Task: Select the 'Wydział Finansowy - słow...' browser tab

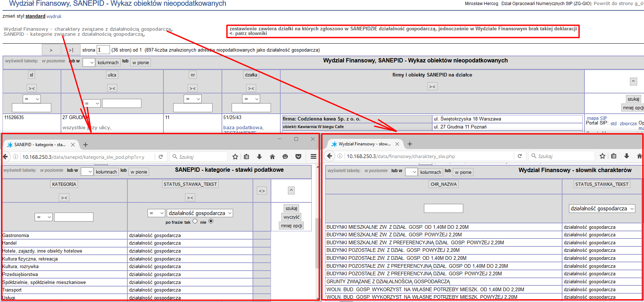Action: point(364,144)
